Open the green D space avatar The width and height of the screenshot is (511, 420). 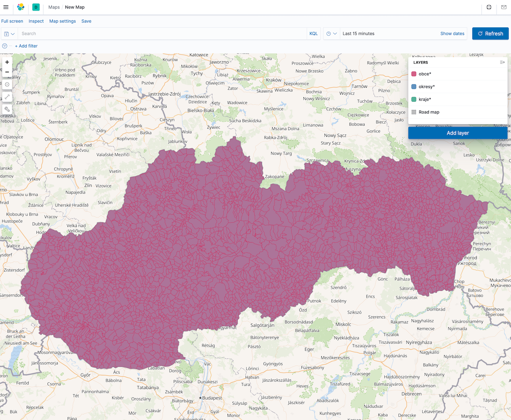36,7
